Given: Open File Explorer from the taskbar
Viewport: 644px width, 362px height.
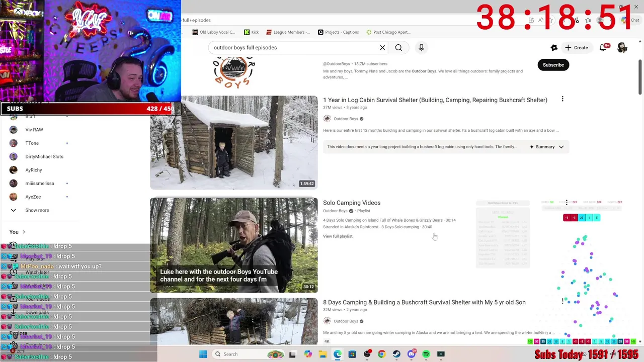Looking at the screenshot, I should tap(323, 354).
